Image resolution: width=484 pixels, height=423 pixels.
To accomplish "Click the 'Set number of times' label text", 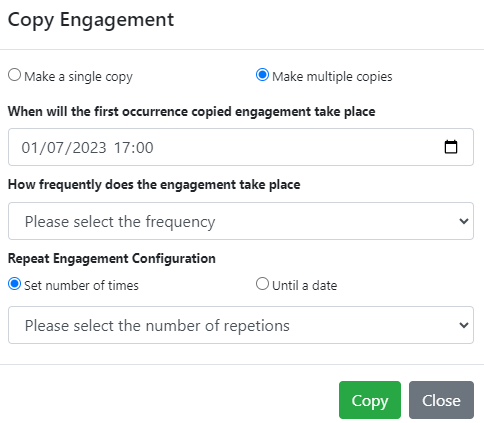I will 81,286.
